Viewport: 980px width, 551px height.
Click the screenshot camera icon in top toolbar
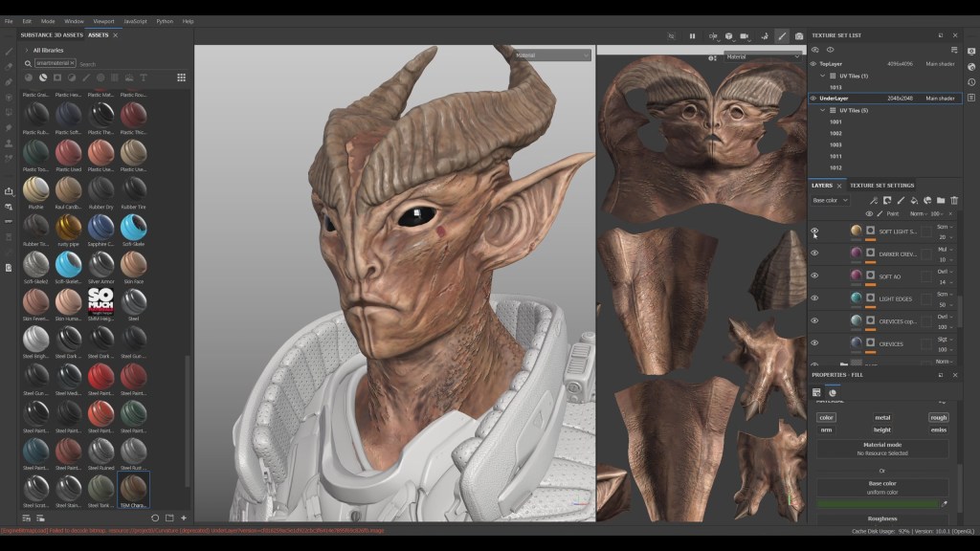(x=799, y=36)
